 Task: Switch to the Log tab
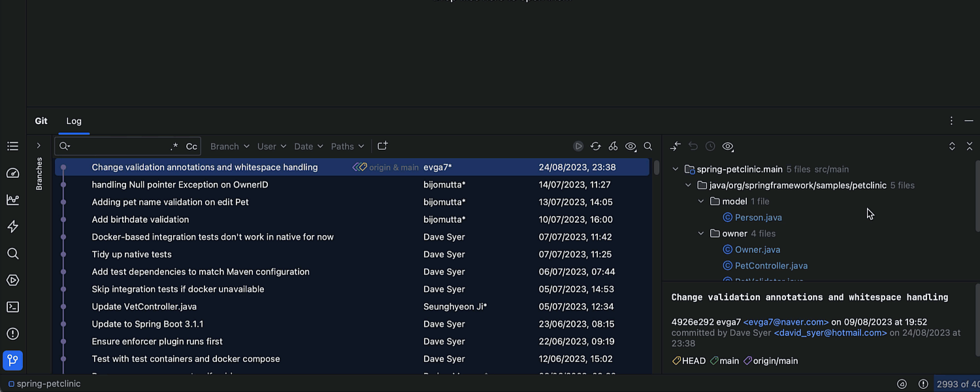74,121
